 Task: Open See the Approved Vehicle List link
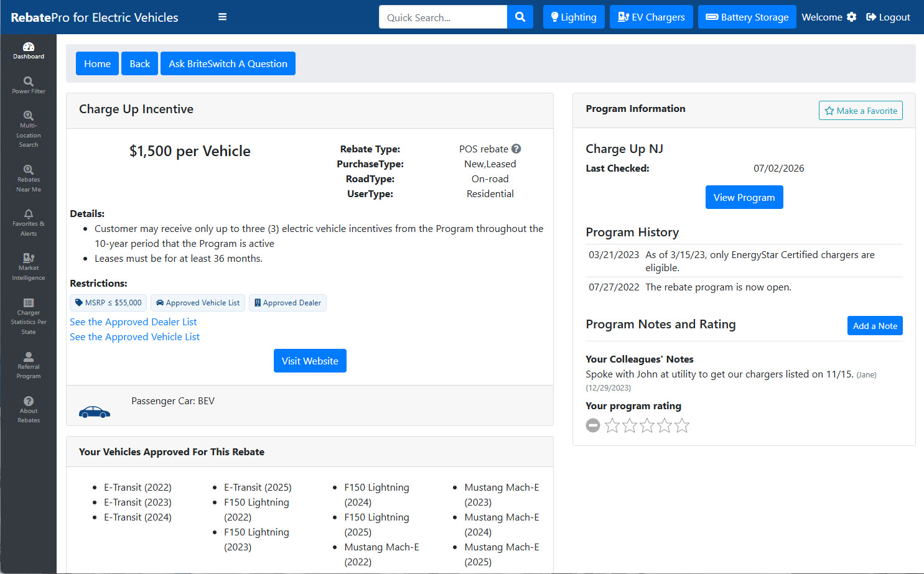tap(134, 337)
